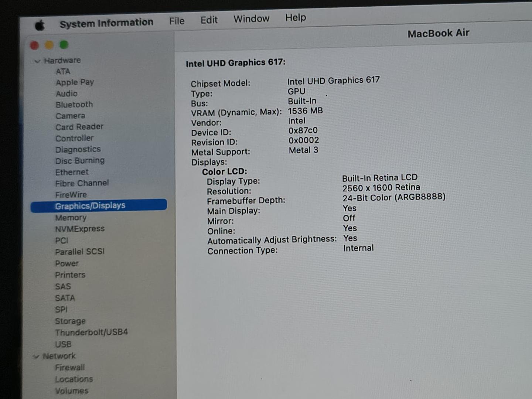Show Memory hardware information
This screenshot has width=532, height=399.
point(71,218)
